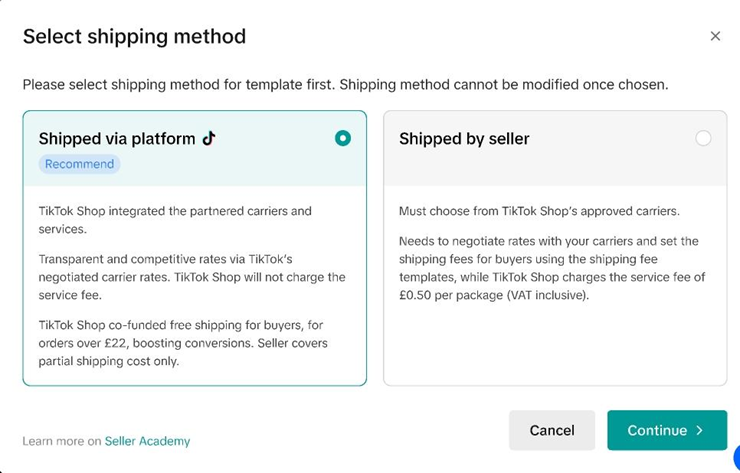Click the partnered carriers and services description
Image resolution: width=740 pixels, height=473 pixels.
click(x=175, y=220)
